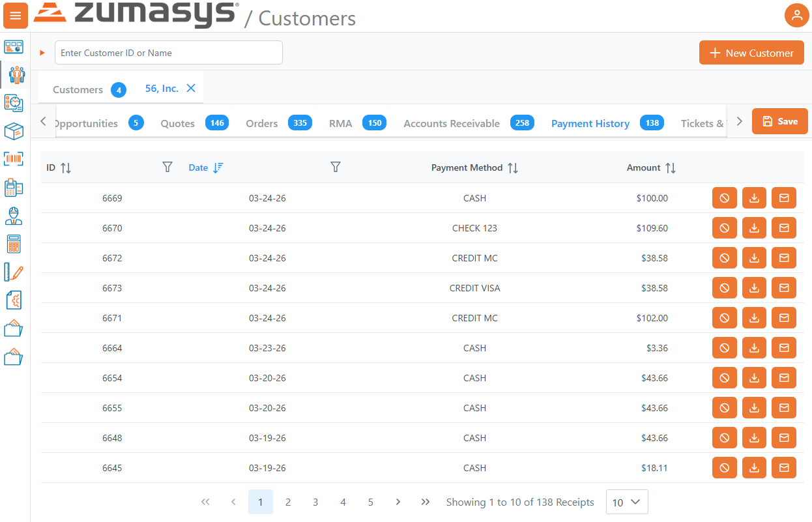
Task: Open the hamburger menu at top left
Action: [16, 16]
